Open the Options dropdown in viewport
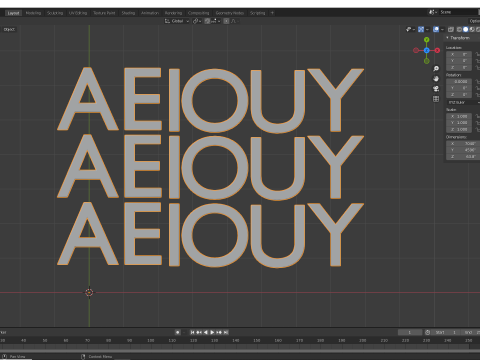The width and height of the screenshot is (480, 360). coord(474,21)
